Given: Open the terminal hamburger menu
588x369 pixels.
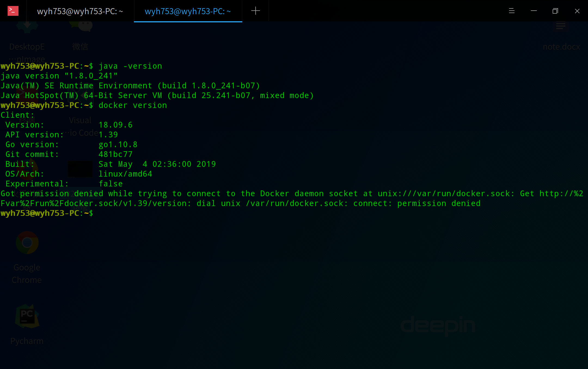Looking at the screenshot, I should pyautogui.click(x=512, y=11).
